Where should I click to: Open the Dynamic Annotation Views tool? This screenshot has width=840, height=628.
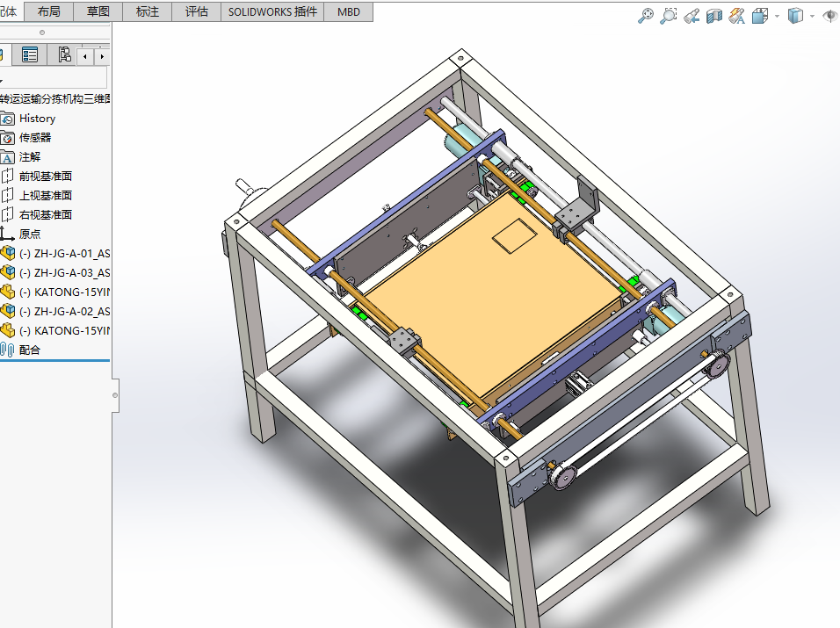click(x=737, y=16)
